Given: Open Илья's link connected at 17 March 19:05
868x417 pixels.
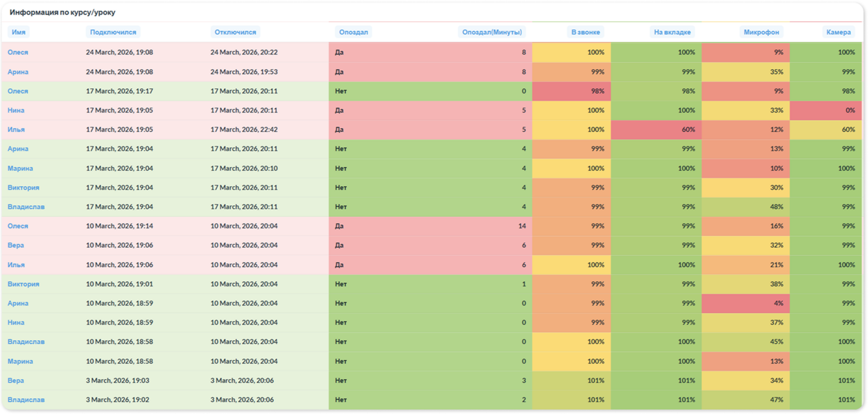Looking at the screenshot, I should 16,130.
